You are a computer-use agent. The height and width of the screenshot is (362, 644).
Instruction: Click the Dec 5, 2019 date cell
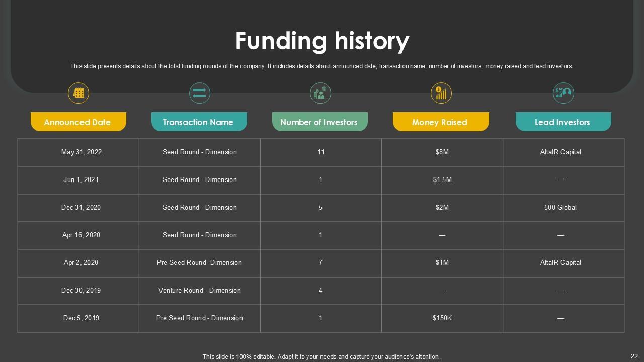coord(82,318)
